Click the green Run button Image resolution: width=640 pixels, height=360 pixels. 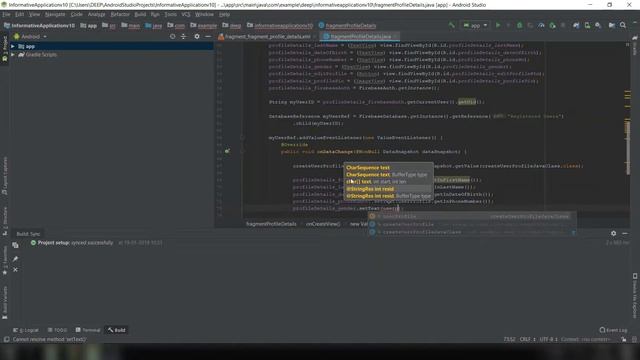pos(498,25)
